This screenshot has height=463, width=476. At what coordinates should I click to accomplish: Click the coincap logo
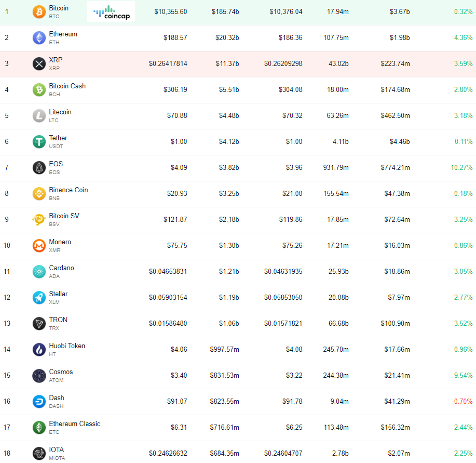pos(111,12)
